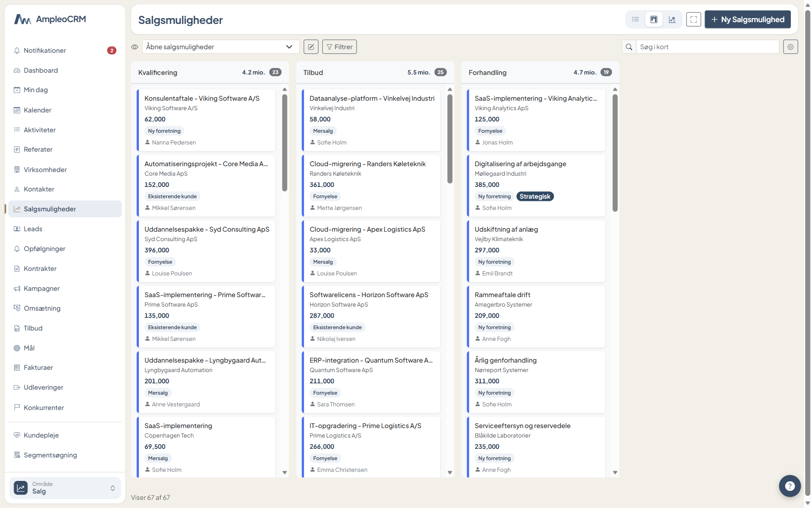Click Mersalg tag on Dataanalyse-platform card
The height and width of the screenshot is (508, 812).
coord(323,131)
